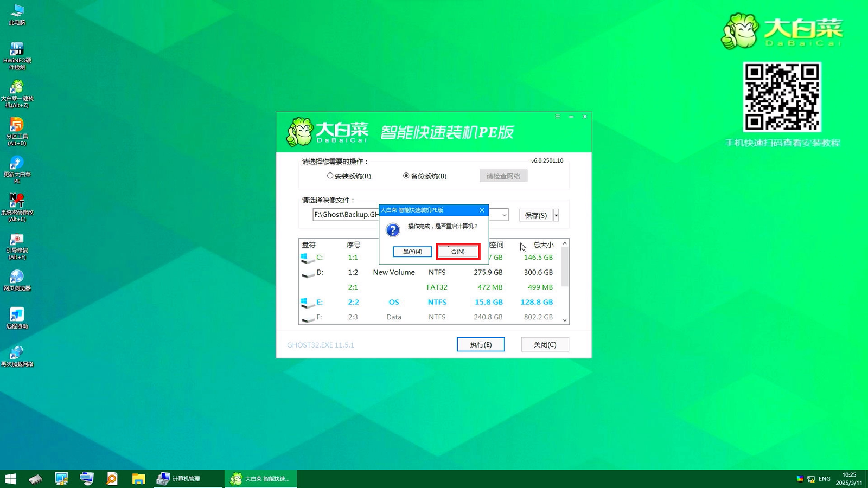The width and height of the screenshot is (868, 488).
Task: Click the 执行(E) execute button
Action: [481, 344]
